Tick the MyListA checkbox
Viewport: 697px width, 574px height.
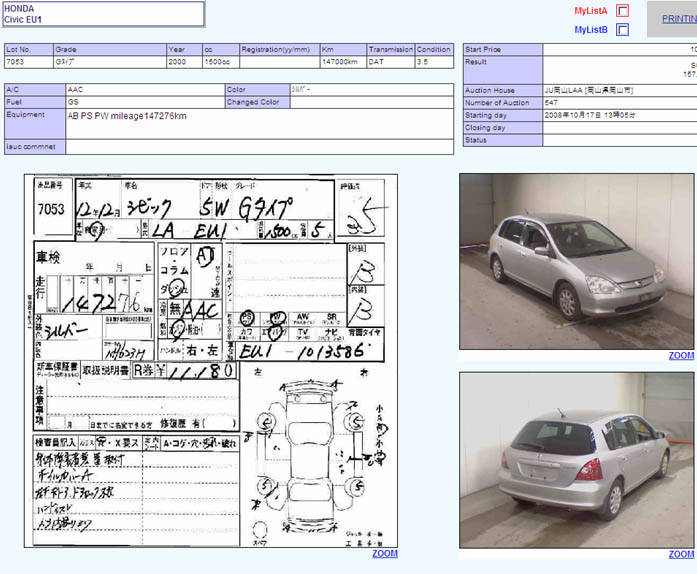pos(623,10)
